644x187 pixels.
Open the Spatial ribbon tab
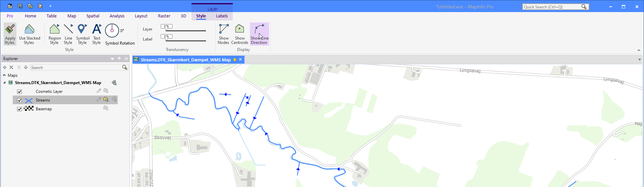point(93,16)
